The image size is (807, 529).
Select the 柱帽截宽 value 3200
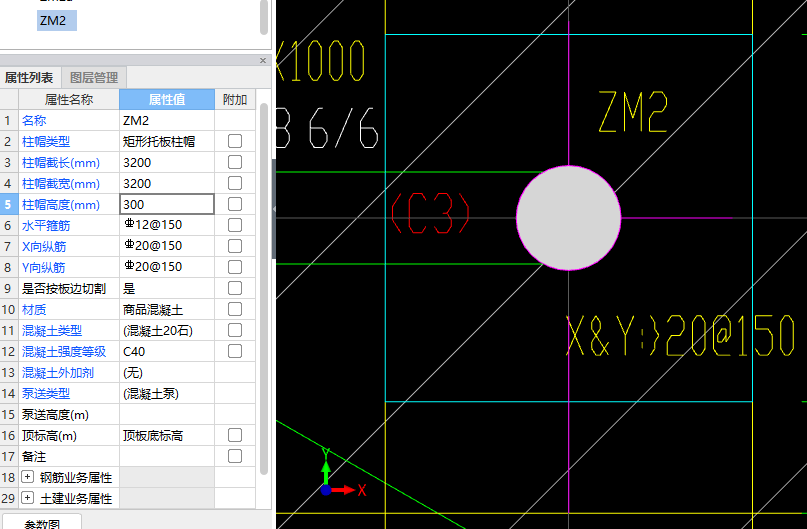click(167, 183)
